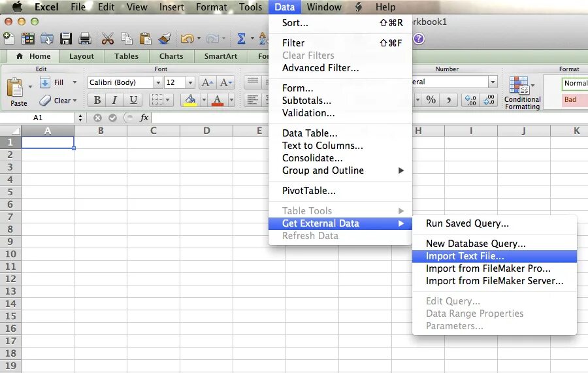Screen dimensions: 588x373
Task: Open the number format dropdown arrow
Action: (x=493, y=82)
